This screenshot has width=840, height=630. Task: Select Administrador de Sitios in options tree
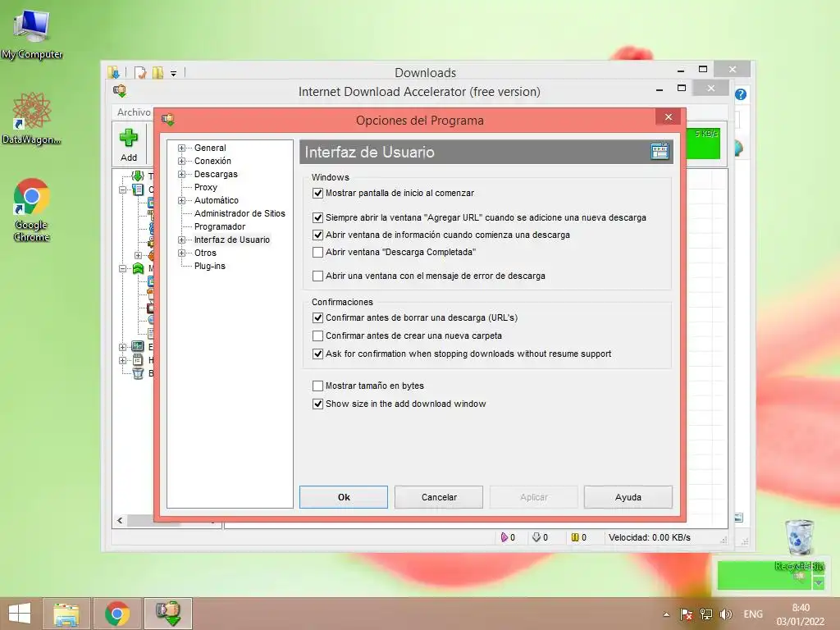pos(240,213)
